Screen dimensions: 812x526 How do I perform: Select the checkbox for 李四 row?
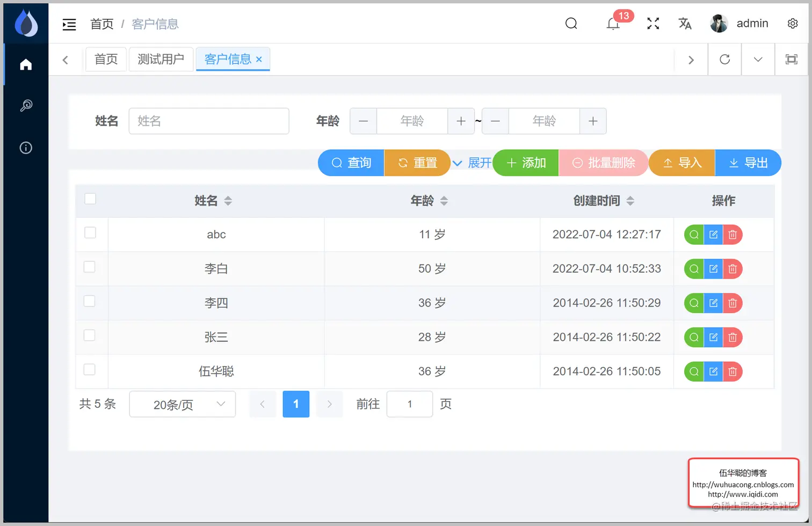(90, 301)
